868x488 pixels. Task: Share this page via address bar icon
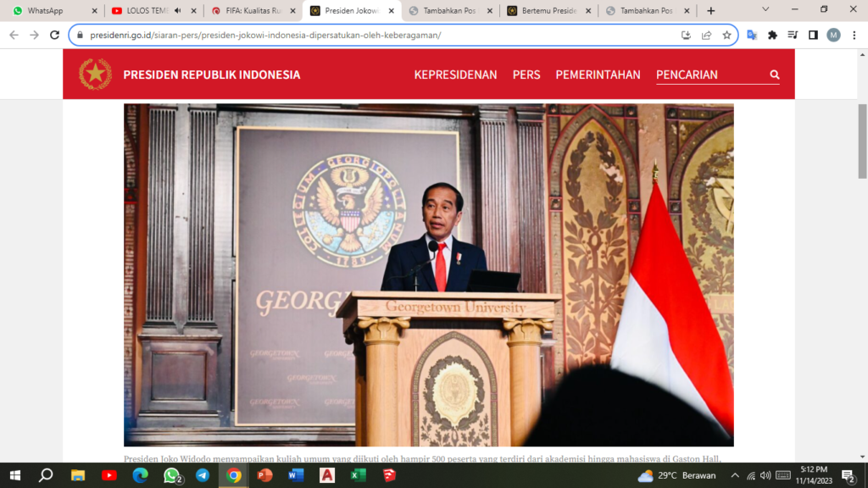pyautogui.click(x=706, y=35)
